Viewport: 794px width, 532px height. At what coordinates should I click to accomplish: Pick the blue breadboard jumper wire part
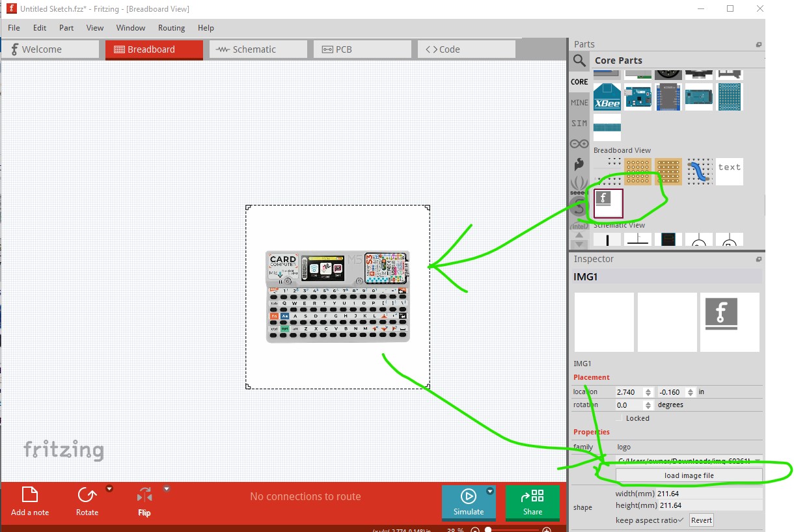[698, 170]
